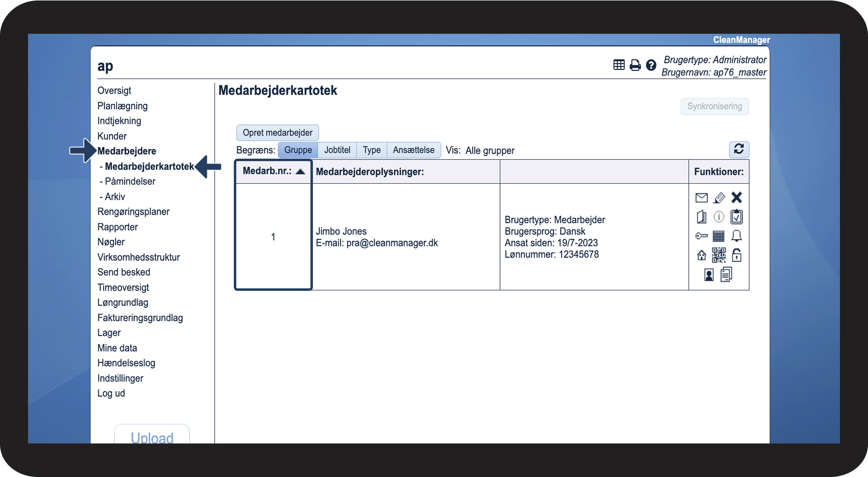Click the Vis: Alle grupper label

480,150
